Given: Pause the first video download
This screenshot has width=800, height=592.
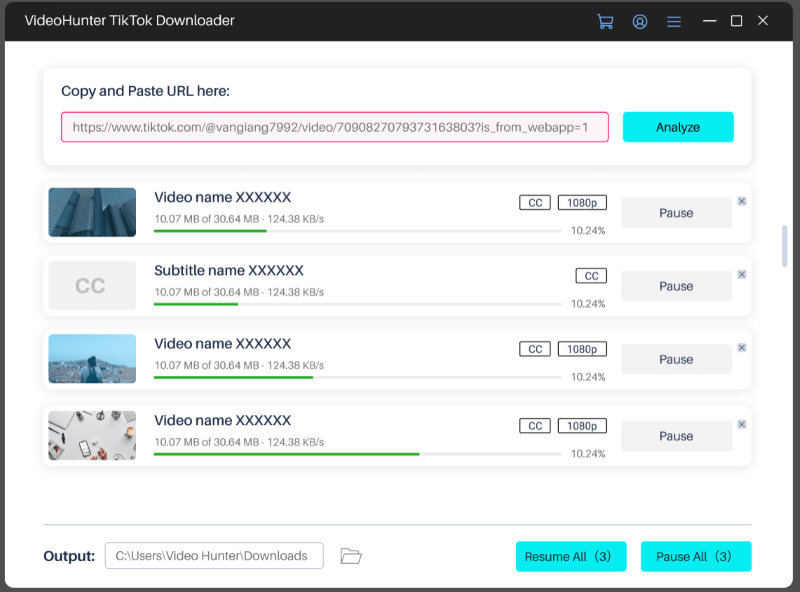Looking at the screenshot, I should click(676, 213).
